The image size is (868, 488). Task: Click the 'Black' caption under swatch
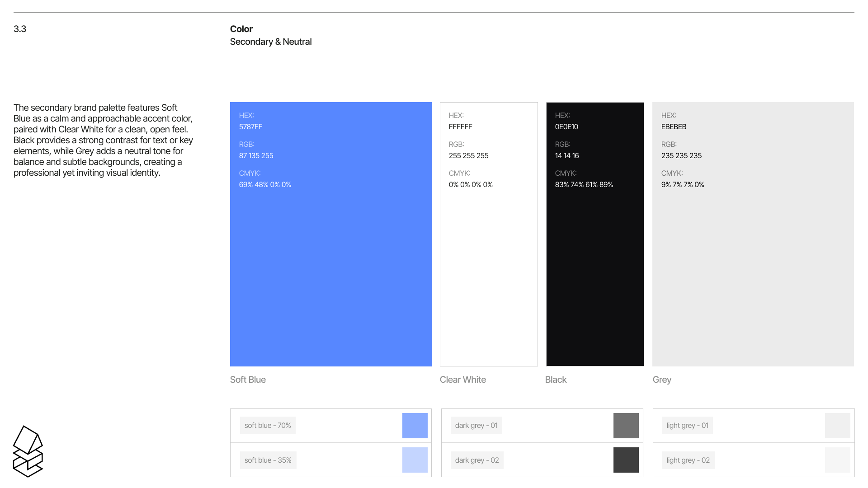click(556, 380)
